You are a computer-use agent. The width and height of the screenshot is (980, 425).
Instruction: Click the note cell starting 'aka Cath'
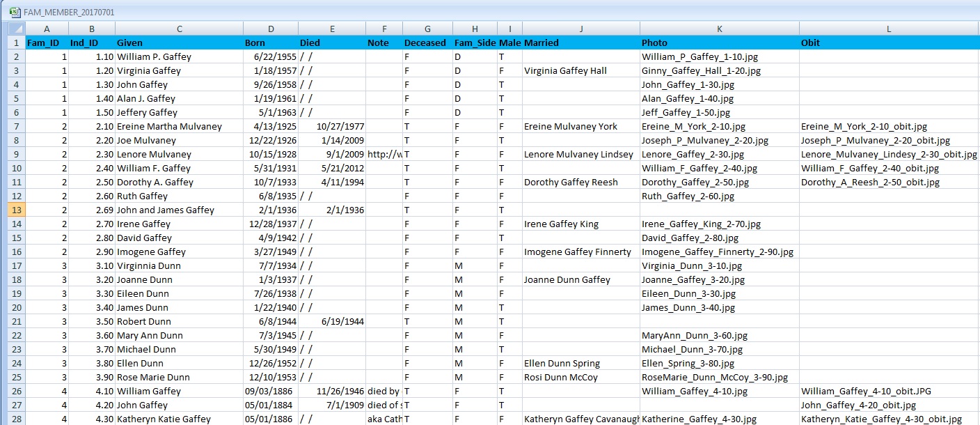click(384, 419)
